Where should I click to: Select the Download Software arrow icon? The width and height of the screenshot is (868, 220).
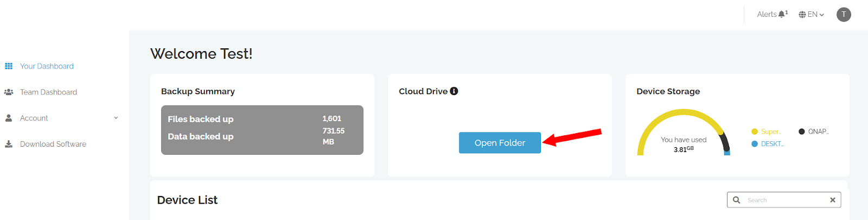9,144
